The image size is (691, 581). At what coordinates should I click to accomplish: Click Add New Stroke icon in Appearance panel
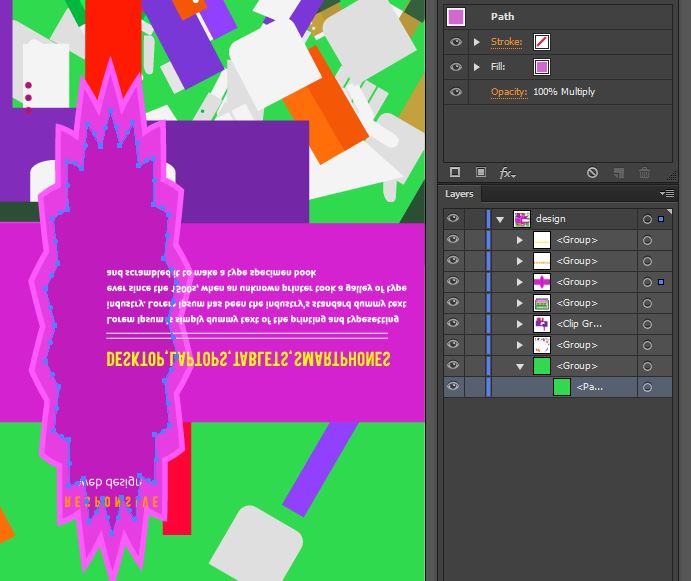pos(456,173)
